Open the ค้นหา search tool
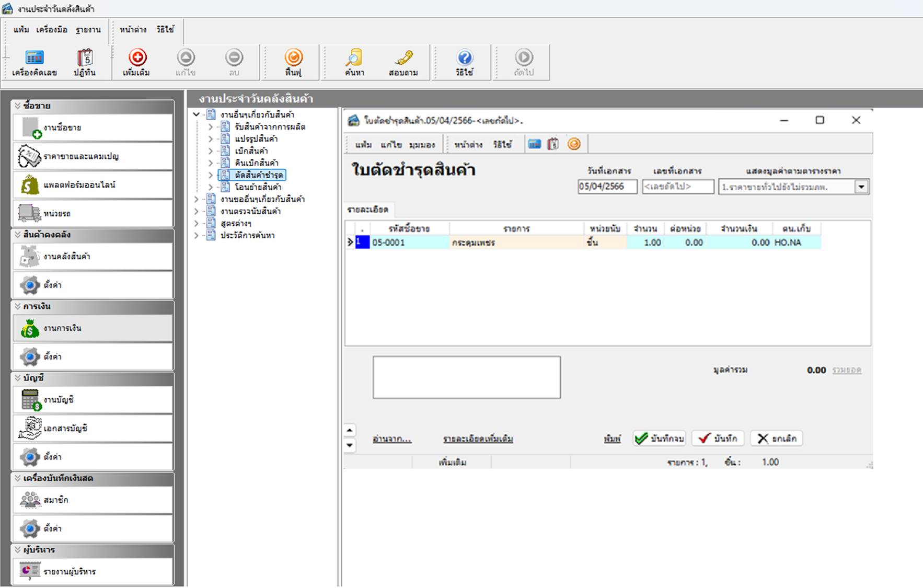923x588 pixels. pyautogui.click(x=354, y=63)
